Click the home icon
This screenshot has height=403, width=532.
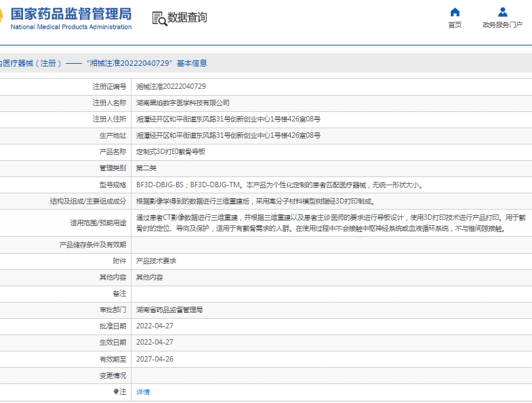pos(455,12)
